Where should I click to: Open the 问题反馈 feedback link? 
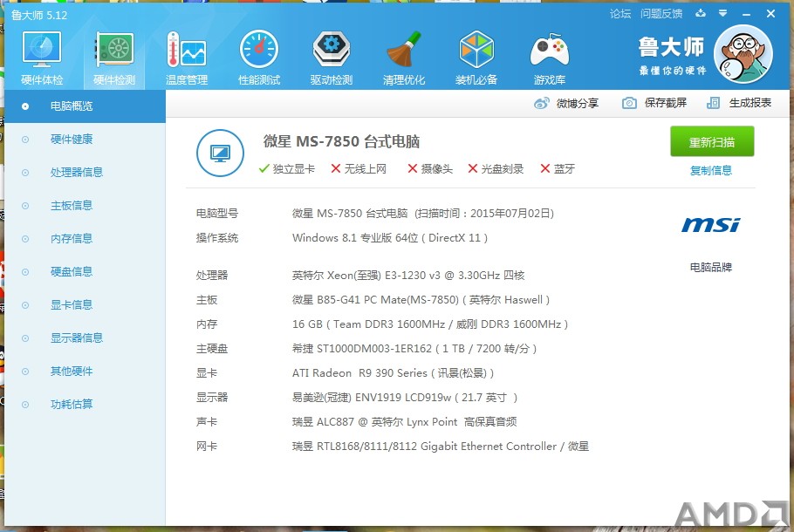point(661,14)
